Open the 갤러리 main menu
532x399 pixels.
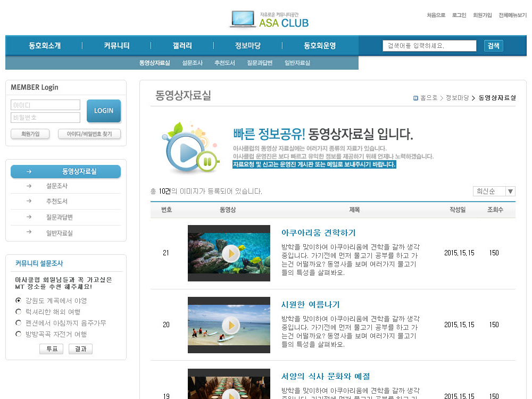coord(182,46)
